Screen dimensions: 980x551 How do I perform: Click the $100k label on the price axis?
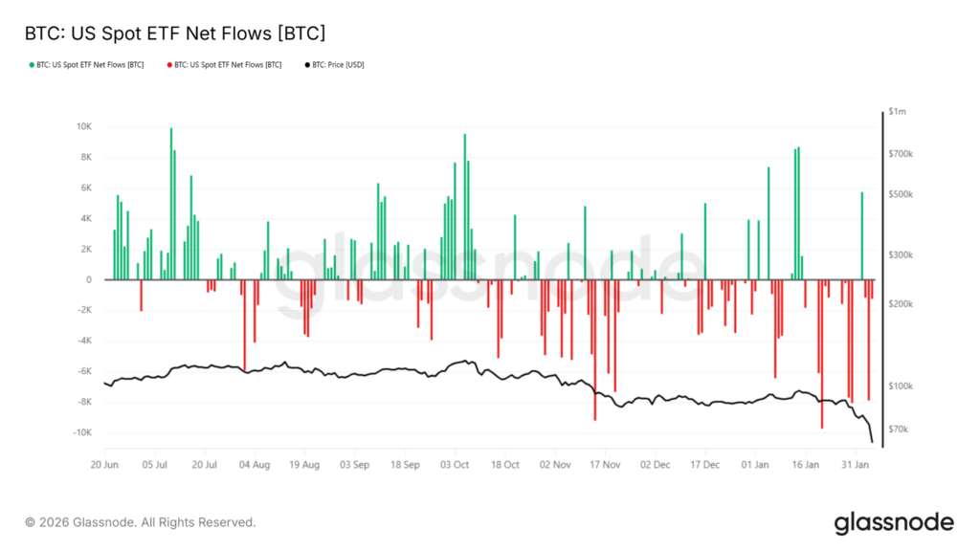(901, 386)
